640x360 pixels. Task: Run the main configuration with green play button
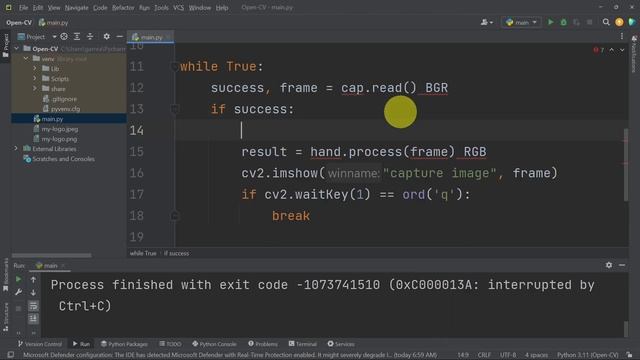click(551, 22)
